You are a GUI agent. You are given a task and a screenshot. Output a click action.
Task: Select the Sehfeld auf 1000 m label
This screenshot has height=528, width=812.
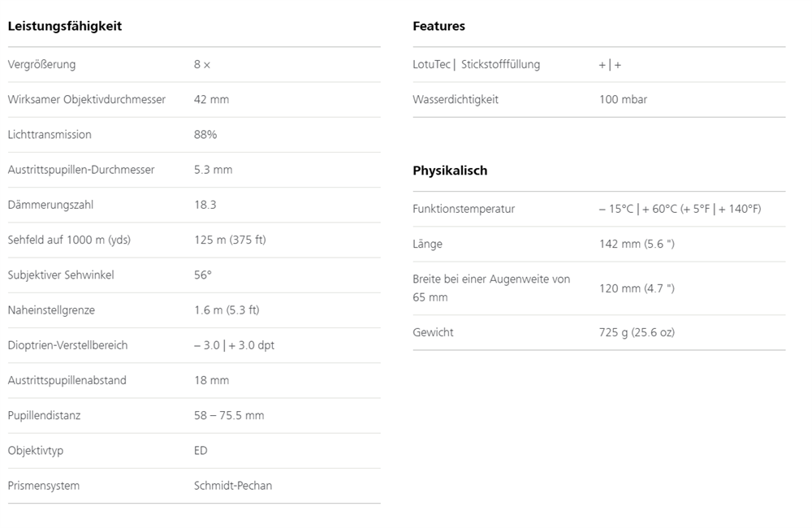(x=69, y=240)
